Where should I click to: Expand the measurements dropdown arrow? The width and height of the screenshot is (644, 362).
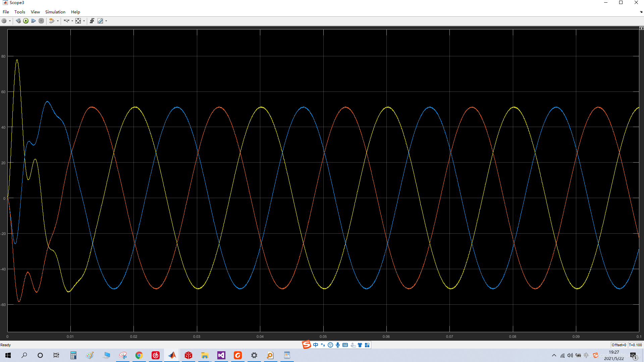[x=106, y=21]
